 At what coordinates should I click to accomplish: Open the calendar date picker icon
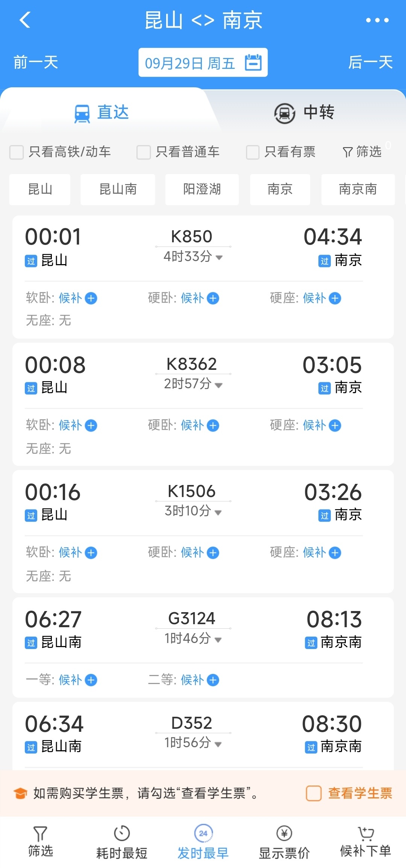point(253,62)
